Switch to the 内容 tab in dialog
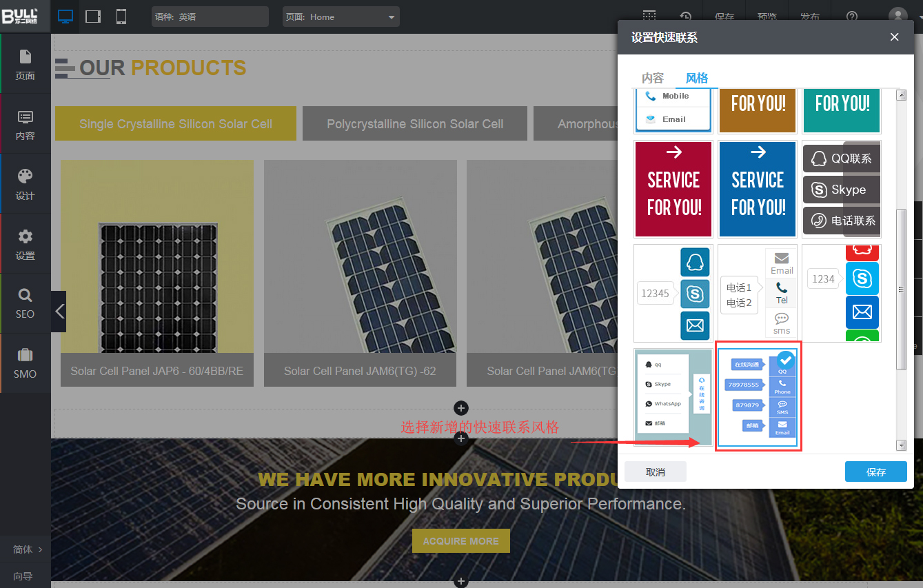Viewport: 923px width, 588px height. coord(652,78)
